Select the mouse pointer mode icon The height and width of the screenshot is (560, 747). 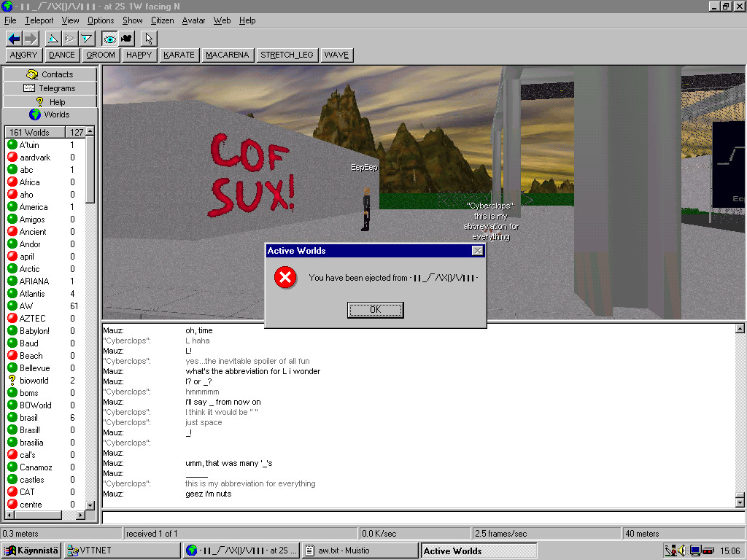point(149,39)
